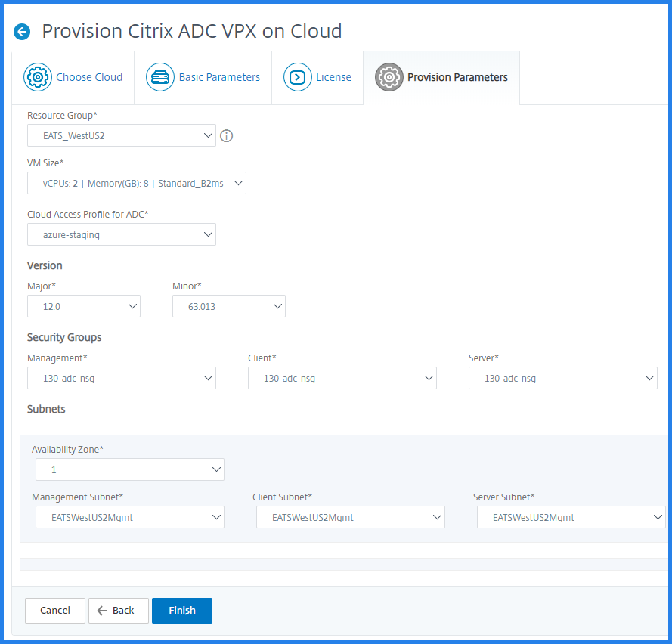Image resolution: width=672 pixels, height=644 pixels.
Task: Open the Management Subnet dropdown
Action: (130, 517)
